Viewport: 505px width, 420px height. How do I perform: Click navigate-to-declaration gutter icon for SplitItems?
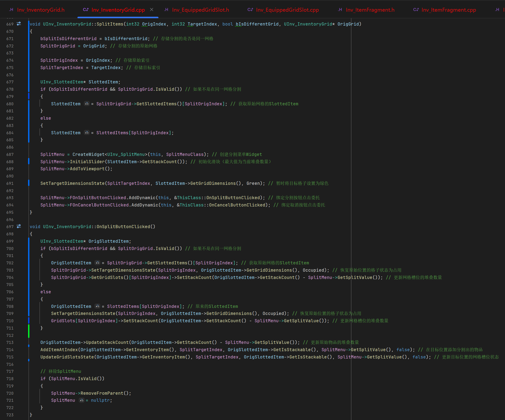point(19,24)
